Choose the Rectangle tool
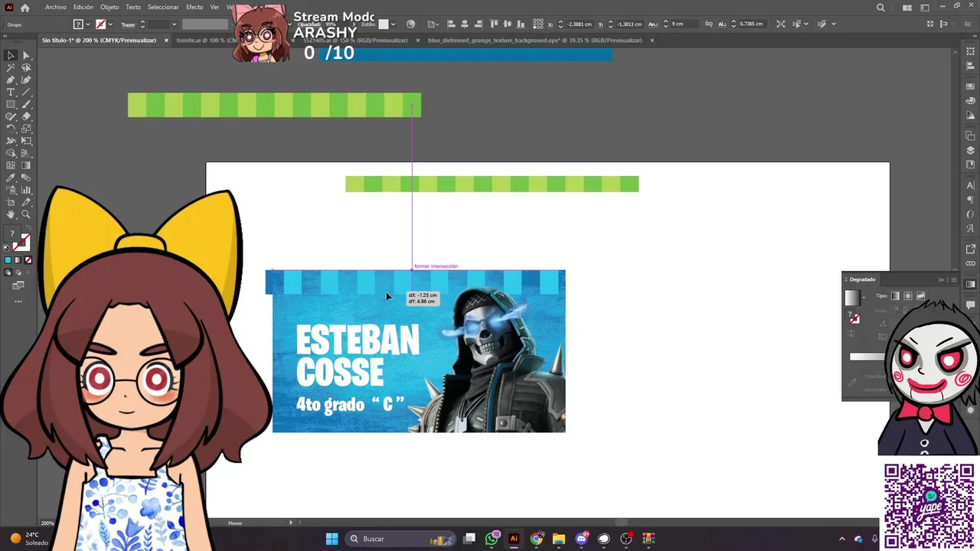 tap(11, 104)
